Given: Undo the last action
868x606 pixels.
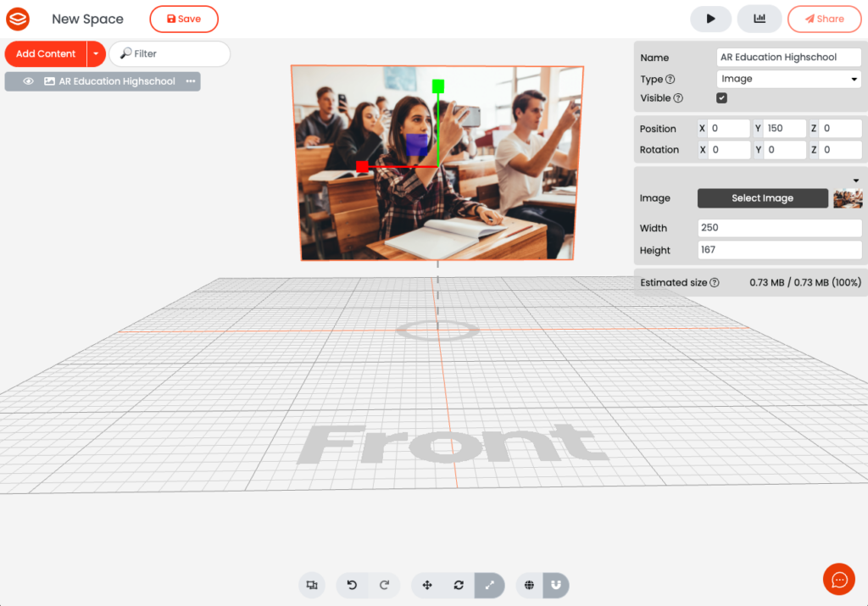Looking at the screenshot, I should pos(352,585).
